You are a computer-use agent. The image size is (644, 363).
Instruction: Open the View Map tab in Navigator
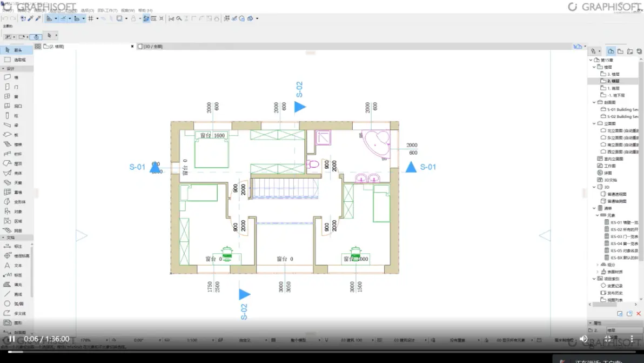[621, 51]
